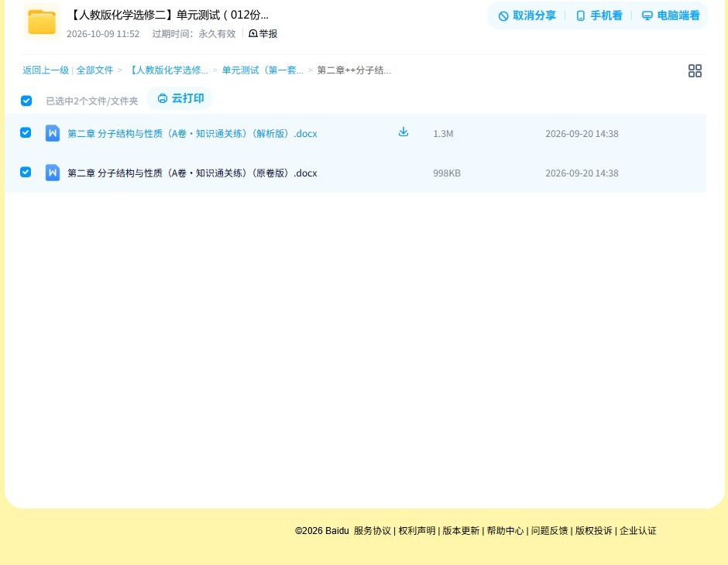Screen dimensions: 728x565
Task: Click the 已选中2个文件/文件夹 selection label
Action: coord(92,101)
